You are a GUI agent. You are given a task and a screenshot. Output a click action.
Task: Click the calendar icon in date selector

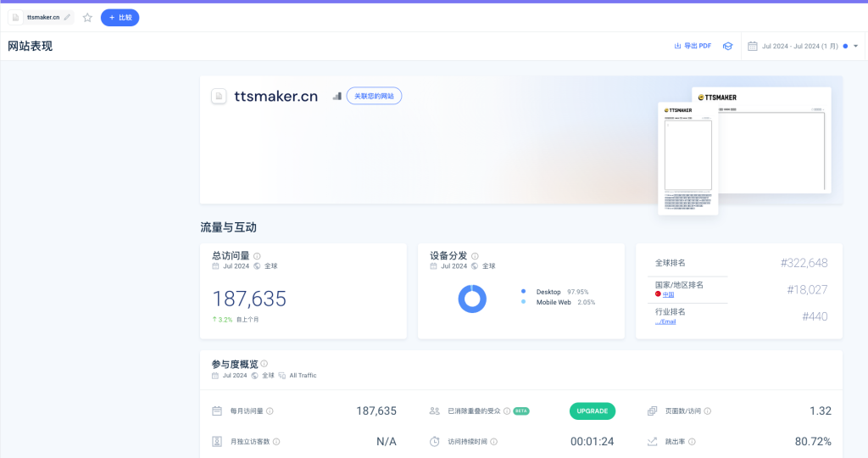tap(753, 46)
